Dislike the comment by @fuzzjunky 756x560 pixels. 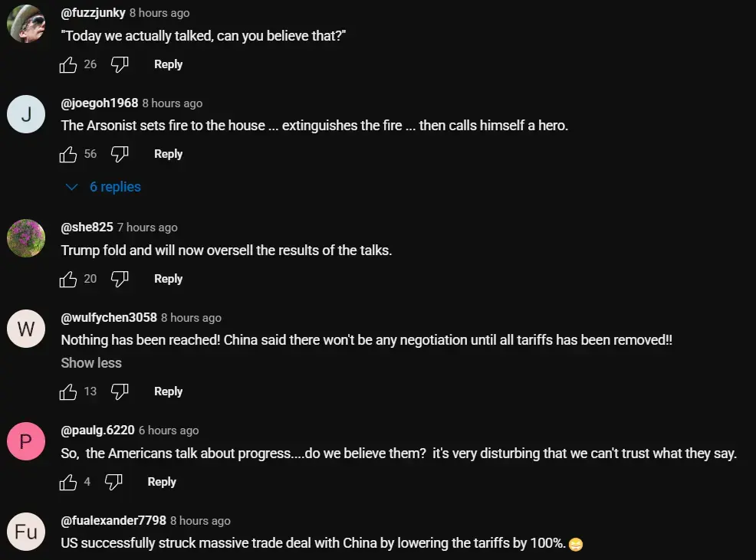[x=120, y=65]
